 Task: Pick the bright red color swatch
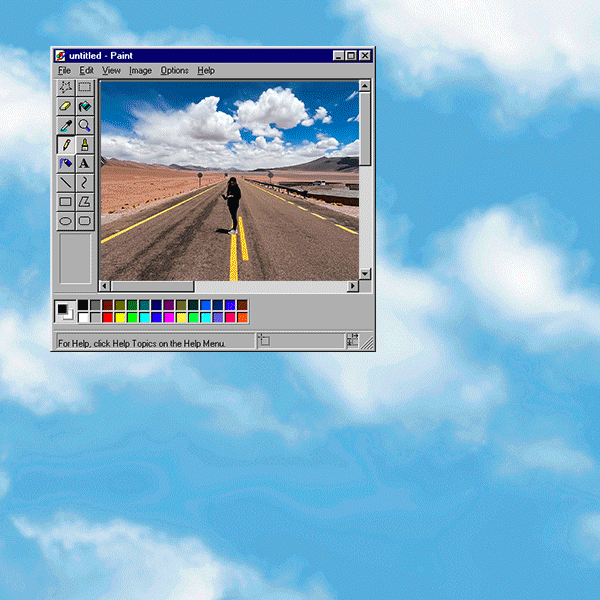coord(108,317)
